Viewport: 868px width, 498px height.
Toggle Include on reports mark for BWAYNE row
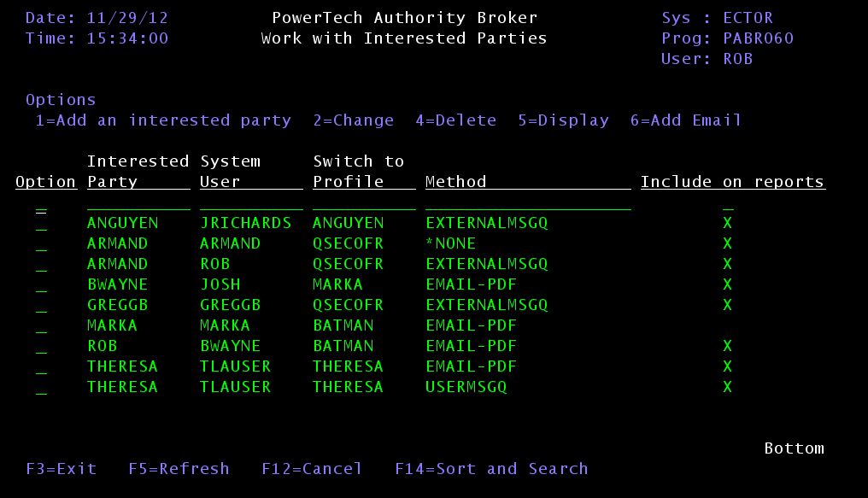coord(728,284)
